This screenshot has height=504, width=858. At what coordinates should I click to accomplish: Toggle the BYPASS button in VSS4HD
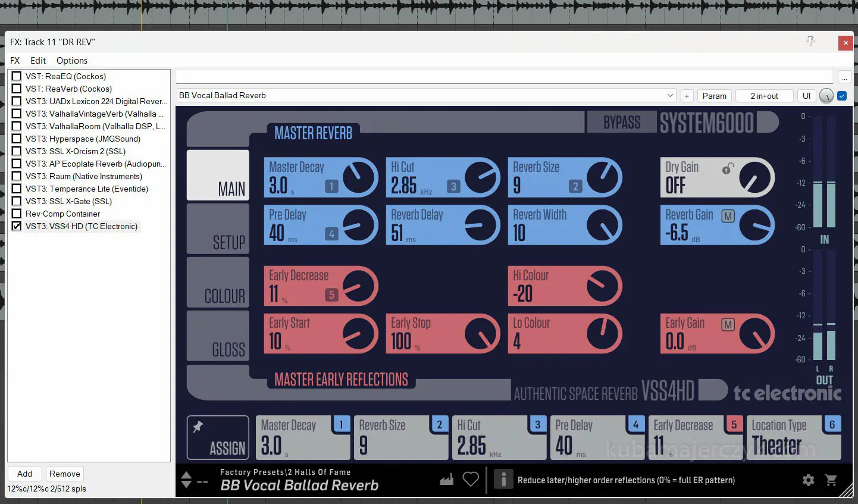pyautogui.click(x=622, y=123)
